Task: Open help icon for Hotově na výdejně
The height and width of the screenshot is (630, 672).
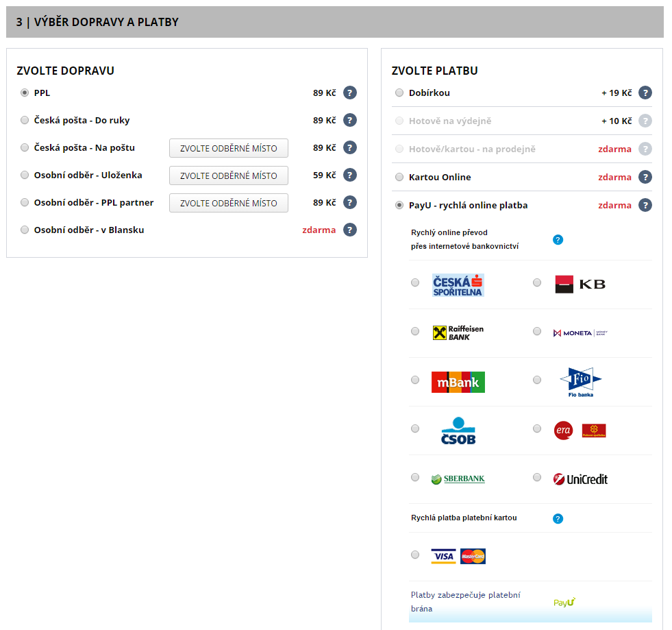Action: pos(645,121)
